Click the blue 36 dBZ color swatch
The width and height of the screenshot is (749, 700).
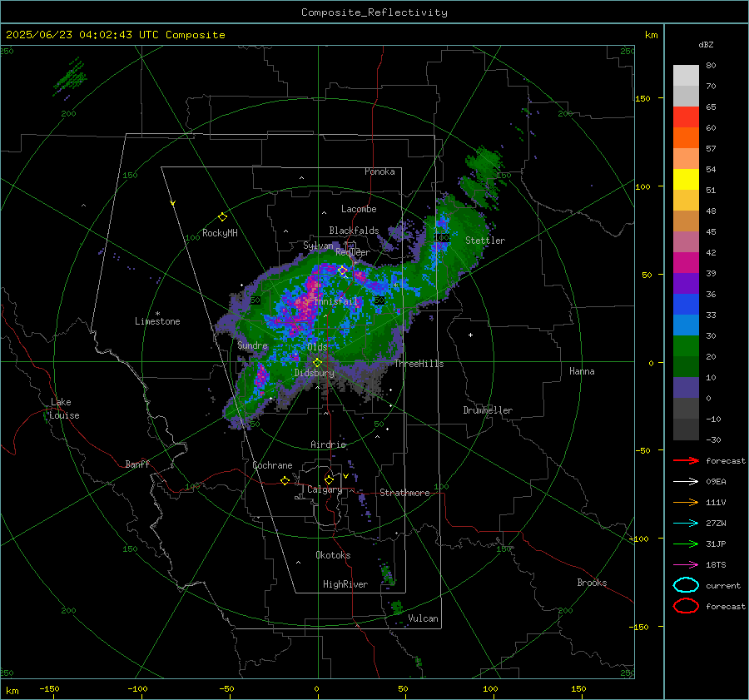point(686,305)
